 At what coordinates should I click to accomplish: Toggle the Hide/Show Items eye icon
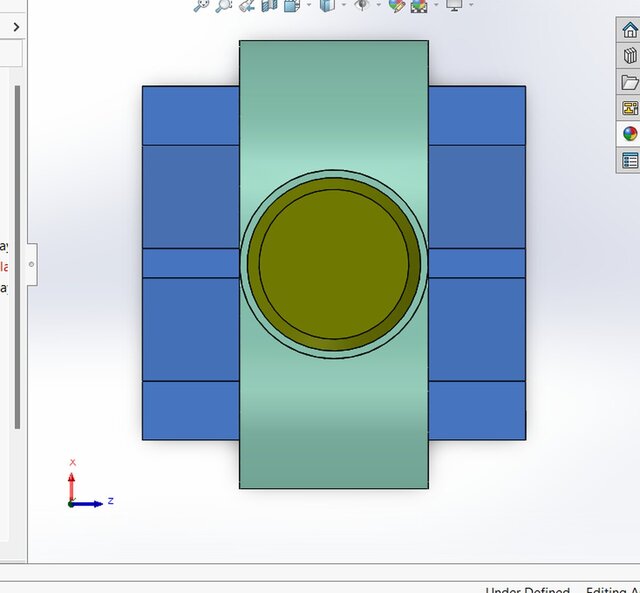click(362, 5)
